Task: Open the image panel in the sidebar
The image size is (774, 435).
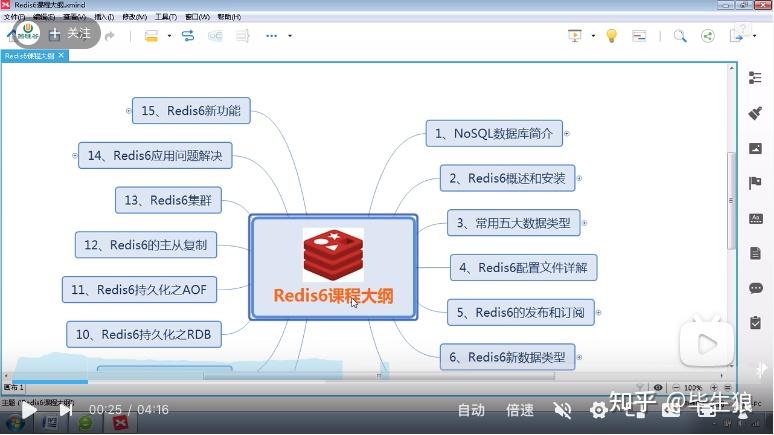Action: pyautogui.click(x=755, y=148)
